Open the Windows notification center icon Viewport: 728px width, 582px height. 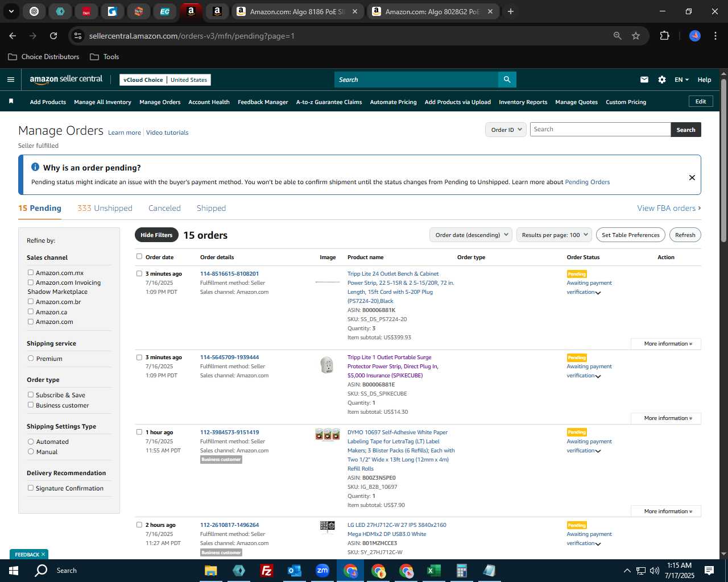click(x=709, y=571)
